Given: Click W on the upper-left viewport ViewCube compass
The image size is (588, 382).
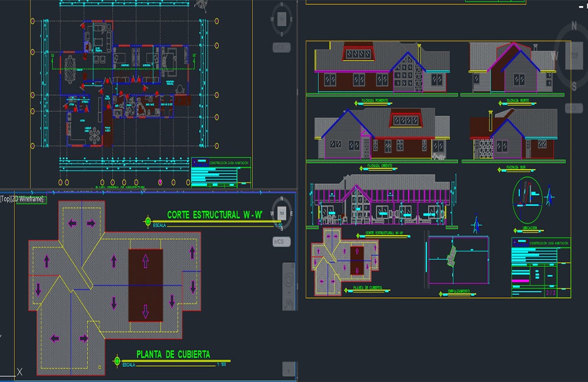Looking at the screenshot, I should click(272, 19).
